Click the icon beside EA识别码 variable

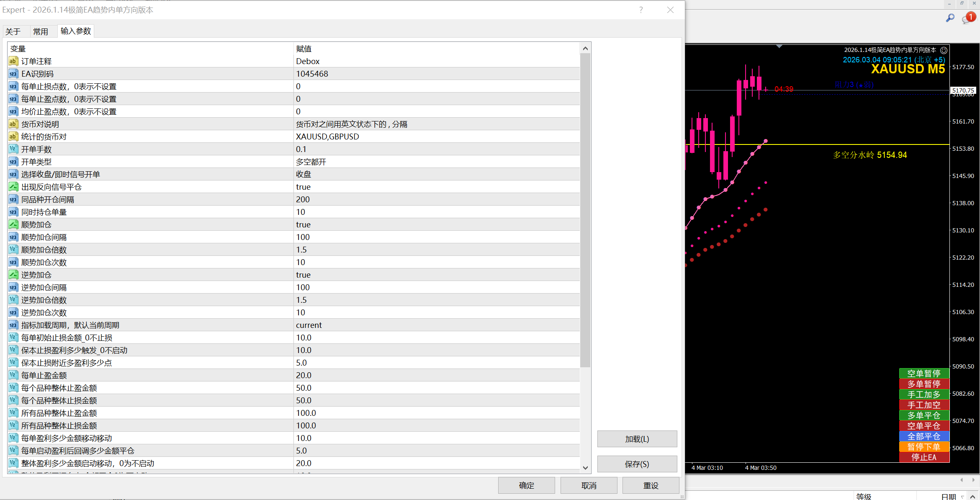point(13,74)
